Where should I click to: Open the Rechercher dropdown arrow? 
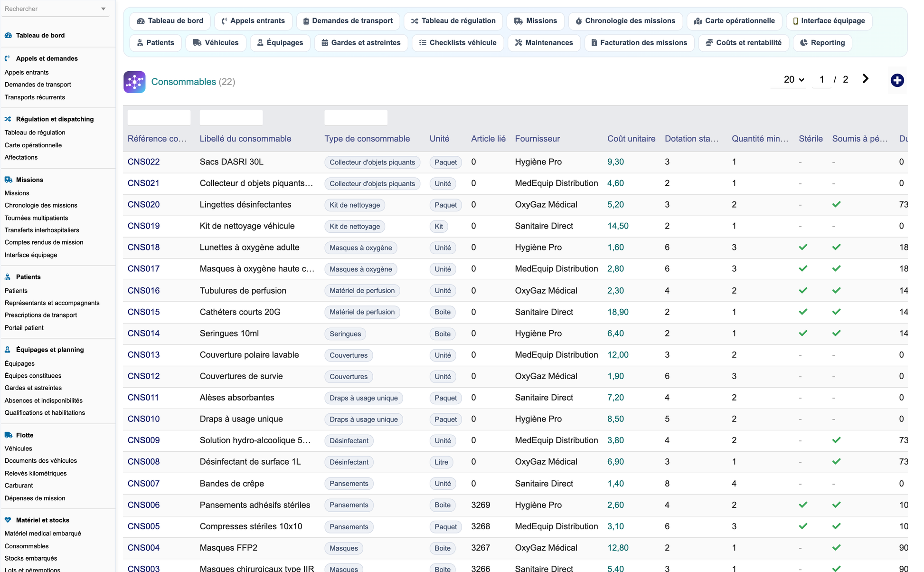104,9
